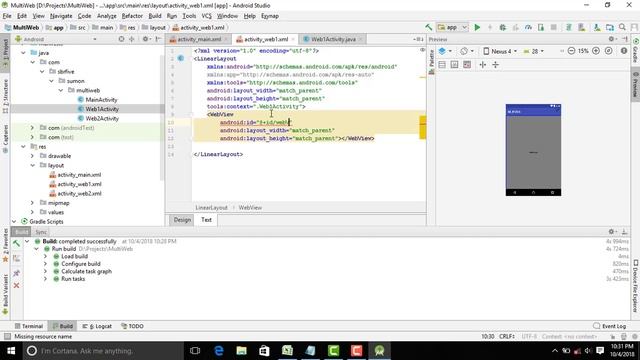Screen dimensions: 640x360
Task: Open Microsoft Edge from taskbar
Action: [219, 351]
